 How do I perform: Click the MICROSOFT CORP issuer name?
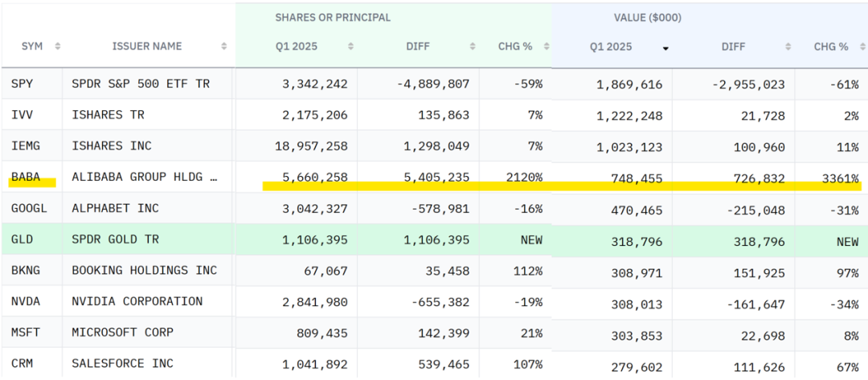(x=122, y=333)
